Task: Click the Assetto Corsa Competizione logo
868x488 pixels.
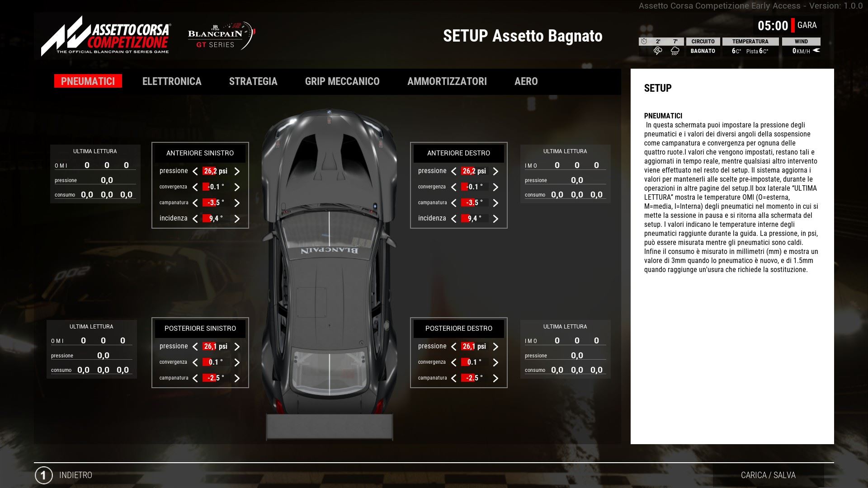Action: point(106,36)
